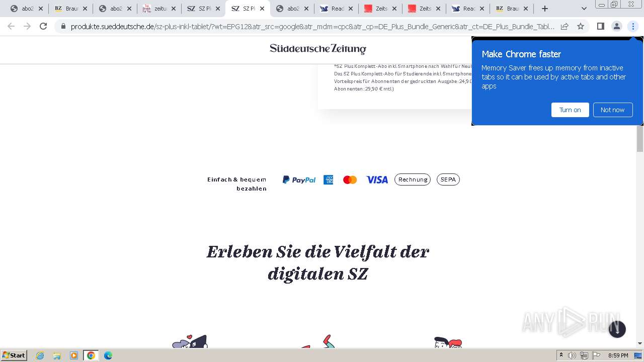Screen dimensions: 644x362
Task: Click the SEPA payment badge
Action: coord(448,179)
